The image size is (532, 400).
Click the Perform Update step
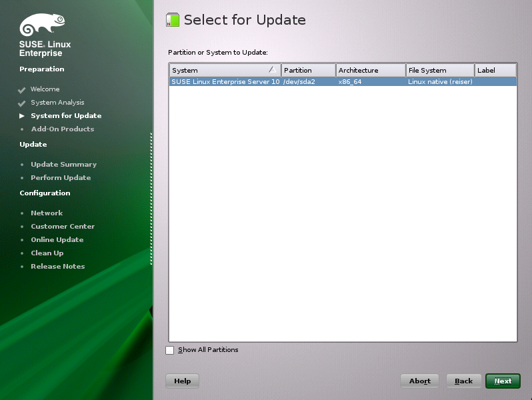point(61,177)
